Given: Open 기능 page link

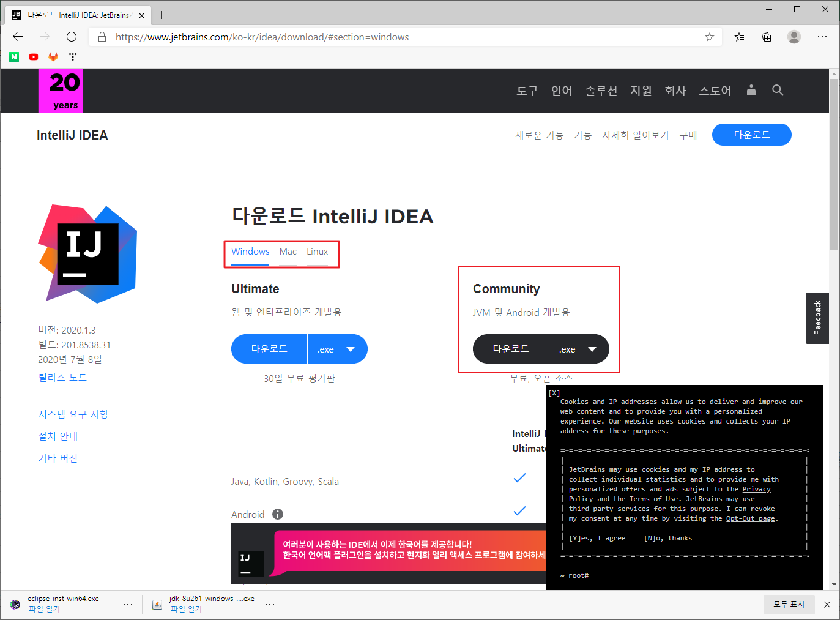Looking at the screenshot, I should (582, 135).
